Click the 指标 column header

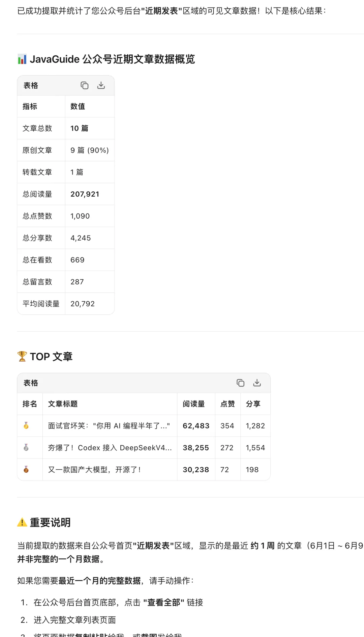coord(30,106)
